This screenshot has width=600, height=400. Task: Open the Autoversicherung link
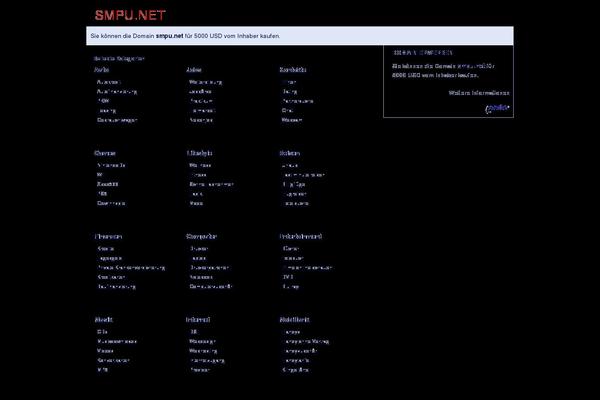(x=117, y=91)
